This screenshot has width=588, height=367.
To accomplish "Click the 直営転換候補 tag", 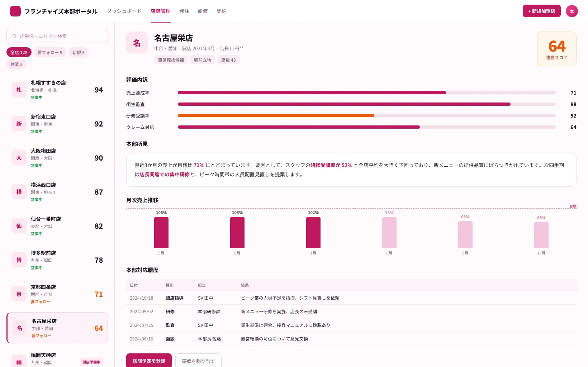I will [171, 60].
